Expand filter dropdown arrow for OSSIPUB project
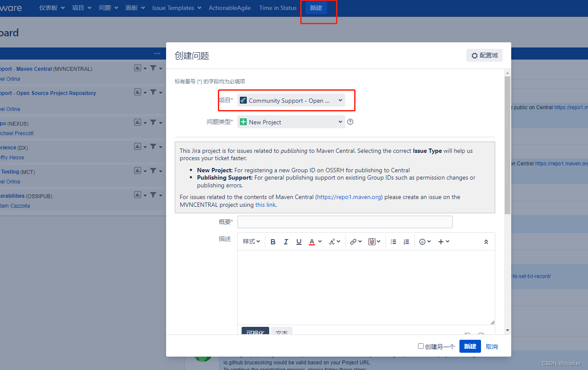The image size is (588, 370). click(x=160, y=196)
